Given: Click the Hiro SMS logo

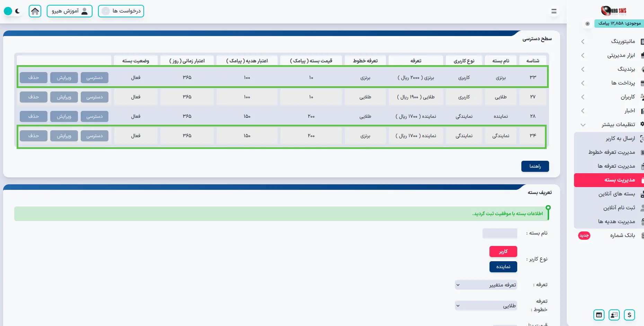Looking at the screenshot, I should pyautogui.click(x=614, y=11).
